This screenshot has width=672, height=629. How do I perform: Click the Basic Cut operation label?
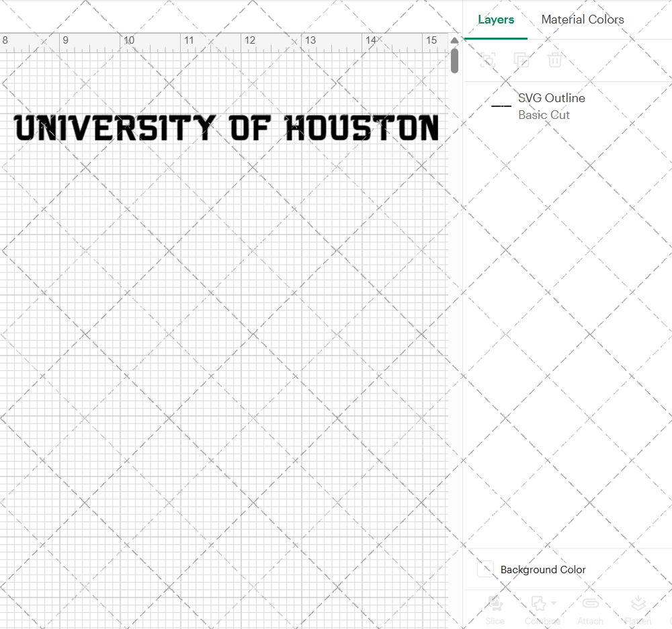point(544,115)
